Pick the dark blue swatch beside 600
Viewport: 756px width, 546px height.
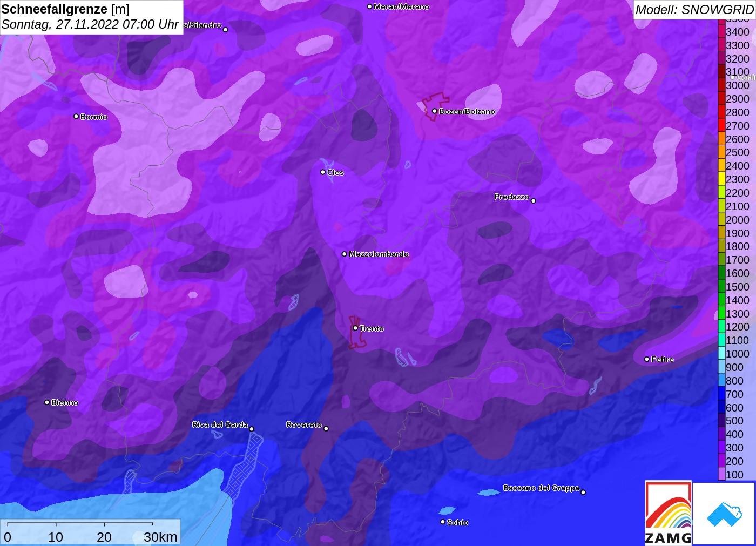pyautogui.click(x=721, y=407)
